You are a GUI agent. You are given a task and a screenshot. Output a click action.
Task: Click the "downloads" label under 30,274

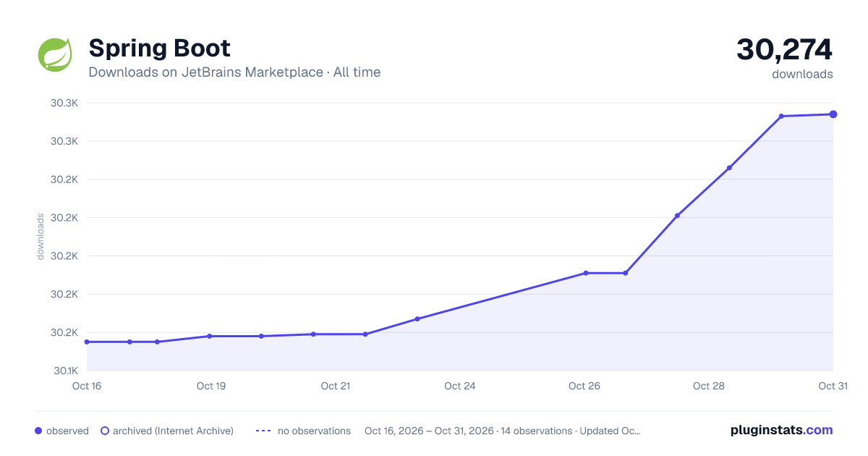(802, 74)
